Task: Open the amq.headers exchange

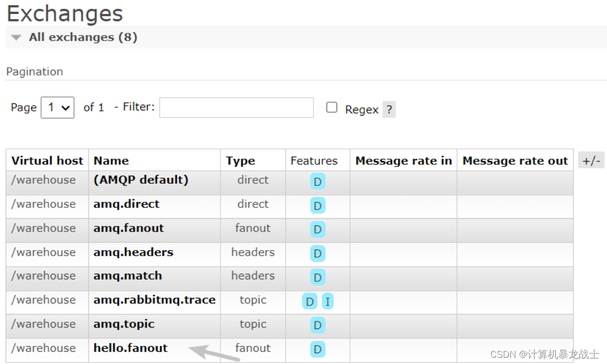Action: point(133,253)
